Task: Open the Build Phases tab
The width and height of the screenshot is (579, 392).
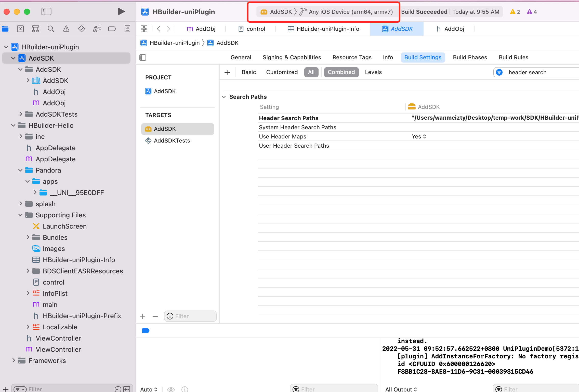Action: pyautogui.click(x=470, y=58)
